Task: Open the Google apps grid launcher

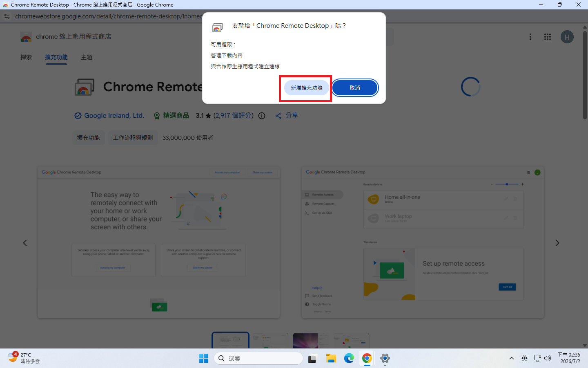Action: click(548, 37)
